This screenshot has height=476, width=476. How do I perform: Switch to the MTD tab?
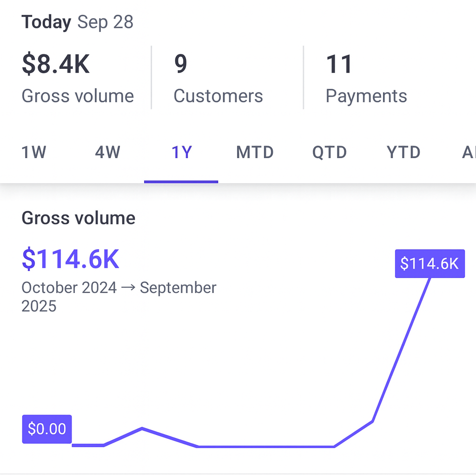pyautogui.click(x=255, y=152)
